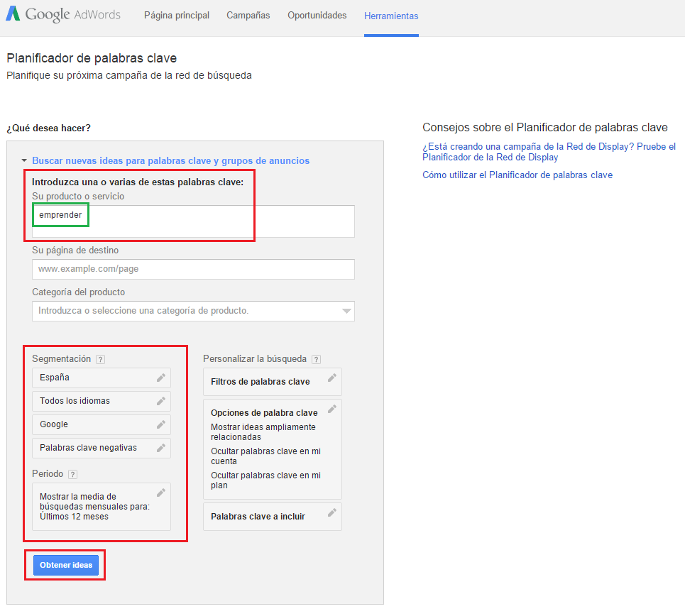Open the Periodo help question mark
The height and width of the screenshot is (616, 685).
coord(73,474)
